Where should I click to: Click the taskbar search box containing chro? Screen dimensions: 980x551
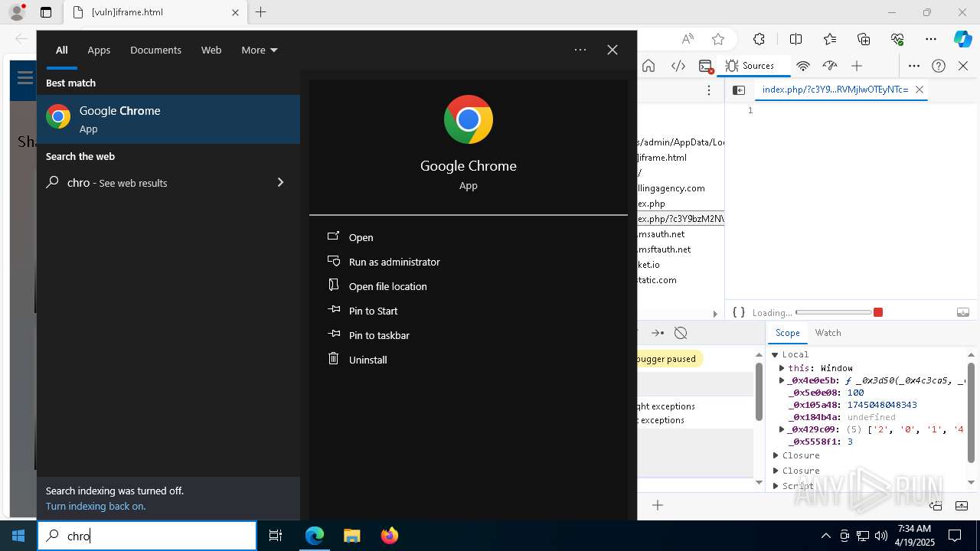[x=147, y=536]
